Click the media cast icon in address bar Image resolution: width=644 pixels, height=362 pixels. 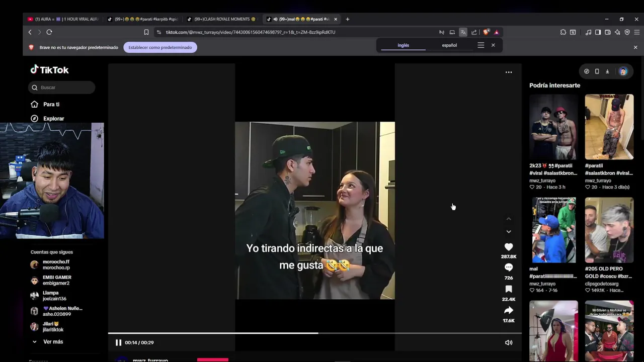pos(452,32)
